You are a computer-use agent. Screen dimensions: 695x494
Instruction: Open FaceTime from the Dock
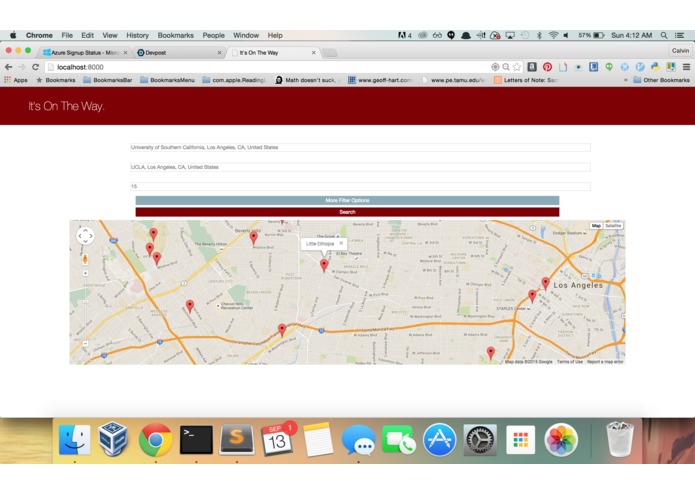click(398, 440)
